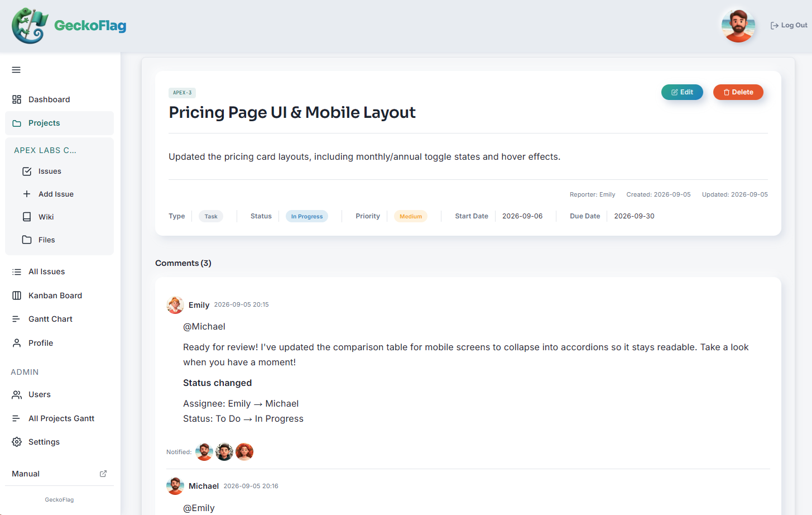Click GeckoFlag footer text in sidebar
The width and height of the screenshot is (812, 515).
pyautogui.click(x=59, y=500)
